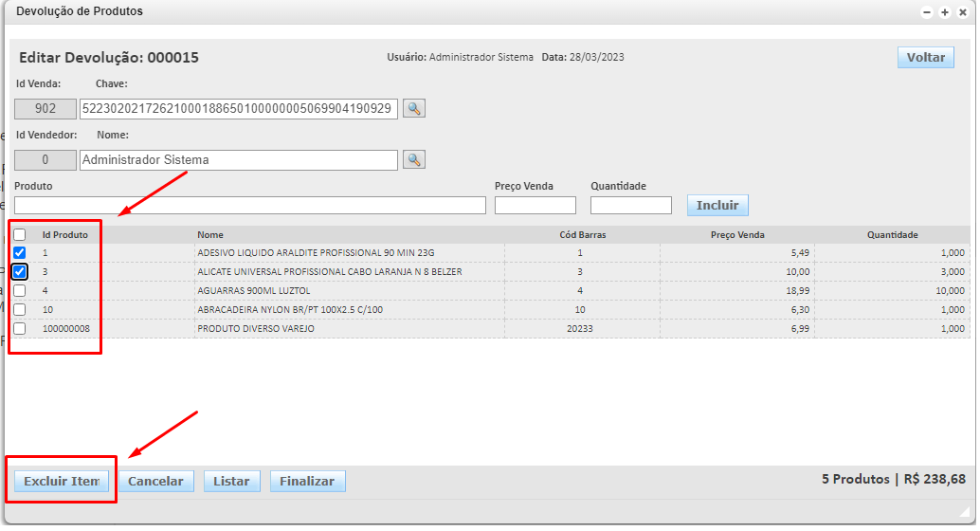Minimize the Devolução de Produtos window
Image resolution: width=980 pixels, height=531 pixels.
tap(927, 12)
